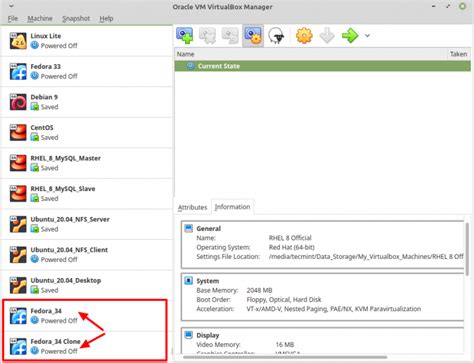Click the CentOS red hat icon
The image size is (474, 363).
tap(18, 132)
